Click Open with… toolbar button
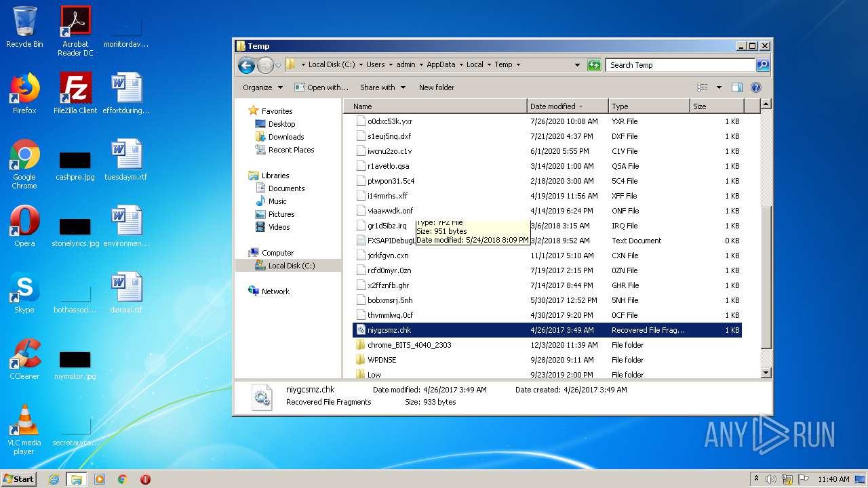The height and width of the screenshot is (488, 868). pyautogui.click(x=321, y=87)
